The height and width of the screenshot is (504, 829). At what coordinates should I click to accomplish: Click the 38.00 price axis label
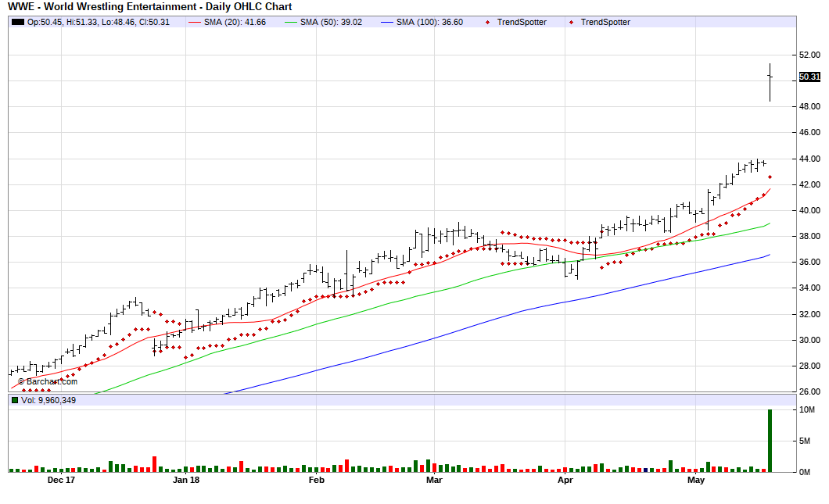809,237
